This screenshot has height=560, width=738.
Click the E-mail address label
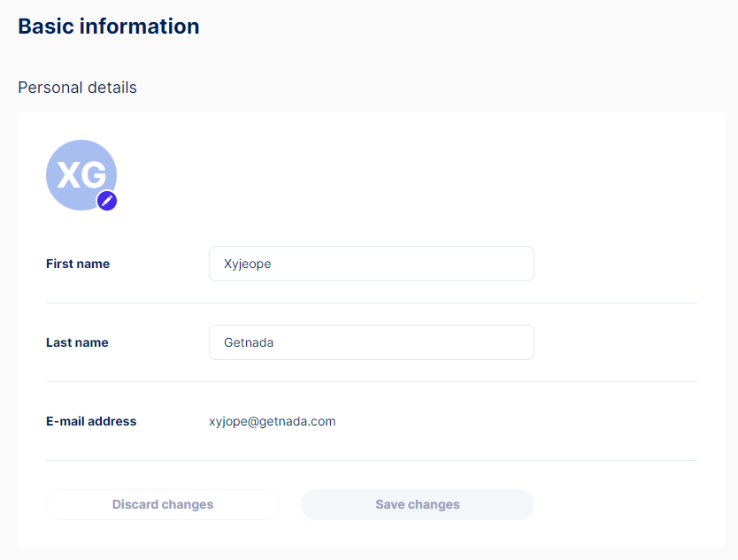coord(91,421)
